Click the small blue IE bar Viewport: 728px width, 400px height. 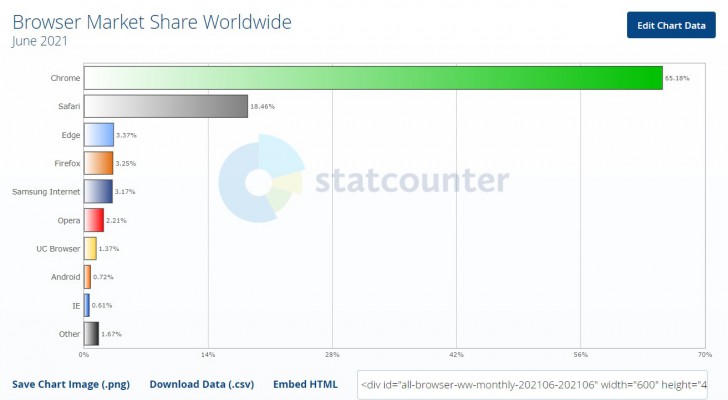87,305
